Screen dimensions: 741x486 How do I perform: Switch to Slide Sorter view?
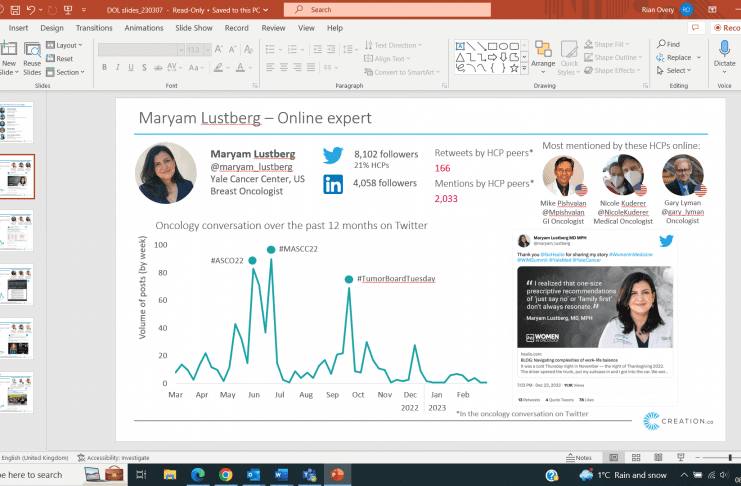point(636,457)
